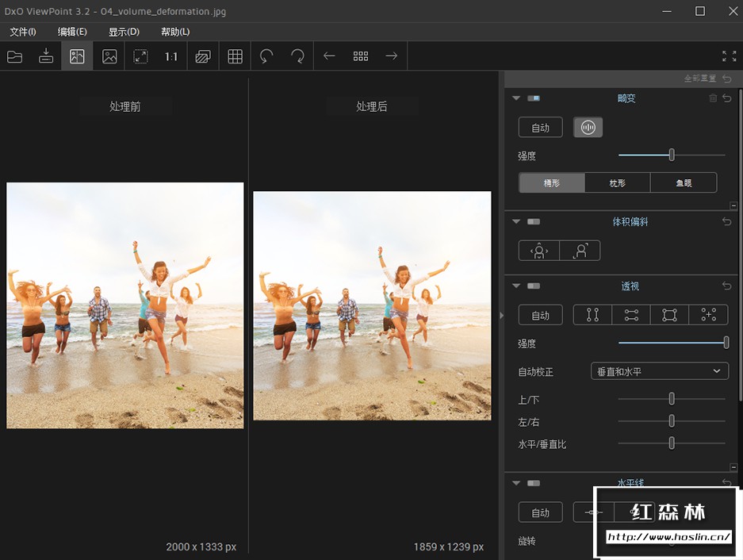Image resolution: width=743 pixels, height=560 pixels.
Task: Collapse the 透视 section chevron
Action: [x=515, y=286]
